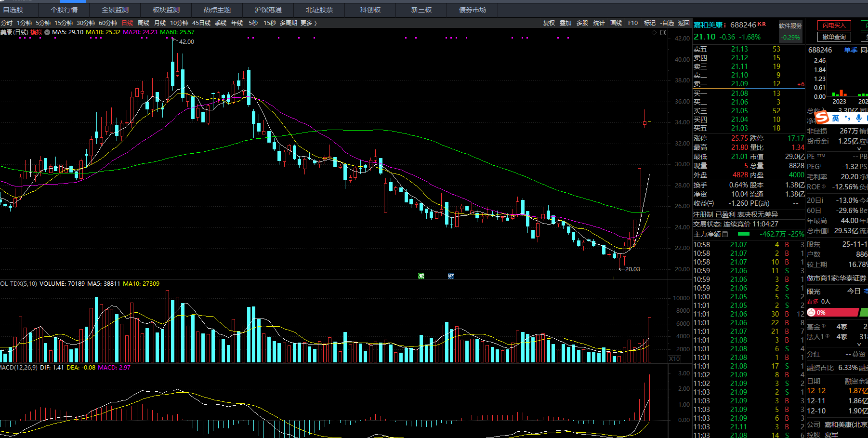The height and width of the screenshot is (438, 868).
Task: Click the info icon next to 嘉和美康
Action: pos(725,25)
